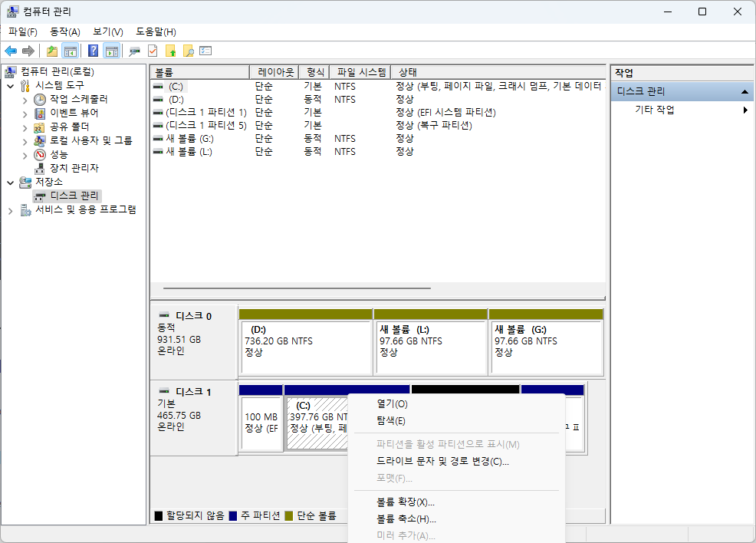Viewport: 756px width, 543px height.
Task: Sort by the 볼륨 column header
Action: (199, 72)
